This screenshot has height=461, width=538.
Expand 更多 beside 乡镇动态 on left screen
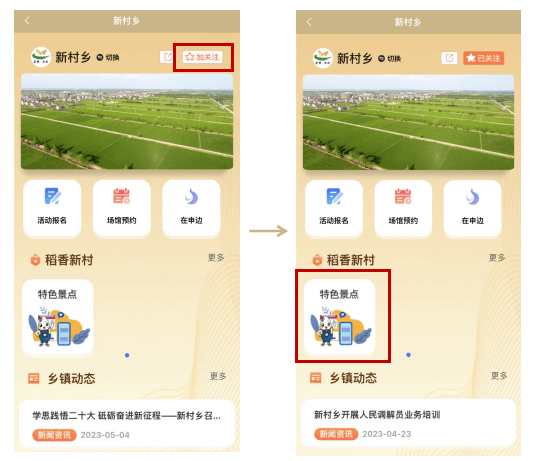click(218, 376)
